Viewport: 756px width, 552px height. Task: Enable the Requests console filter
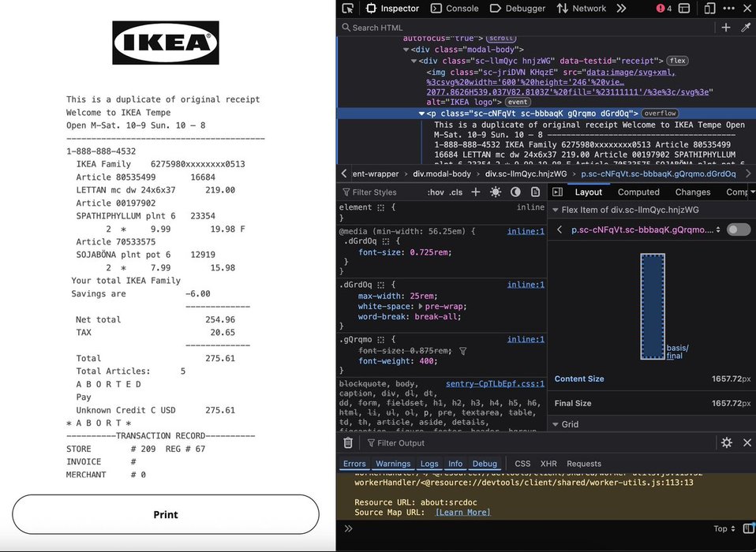584,464
